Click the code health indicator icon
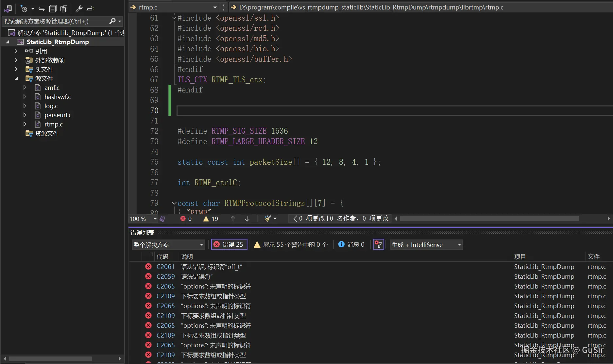 pos(162,219)
